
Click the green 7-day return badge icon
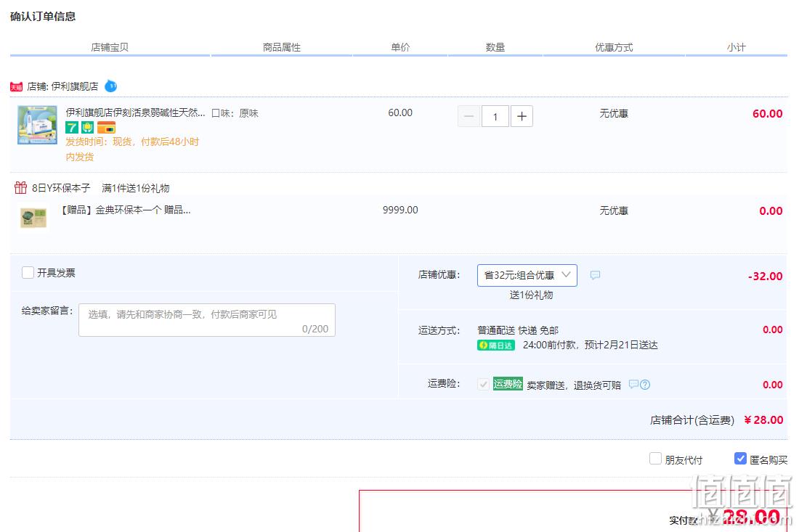coord(72,127)
